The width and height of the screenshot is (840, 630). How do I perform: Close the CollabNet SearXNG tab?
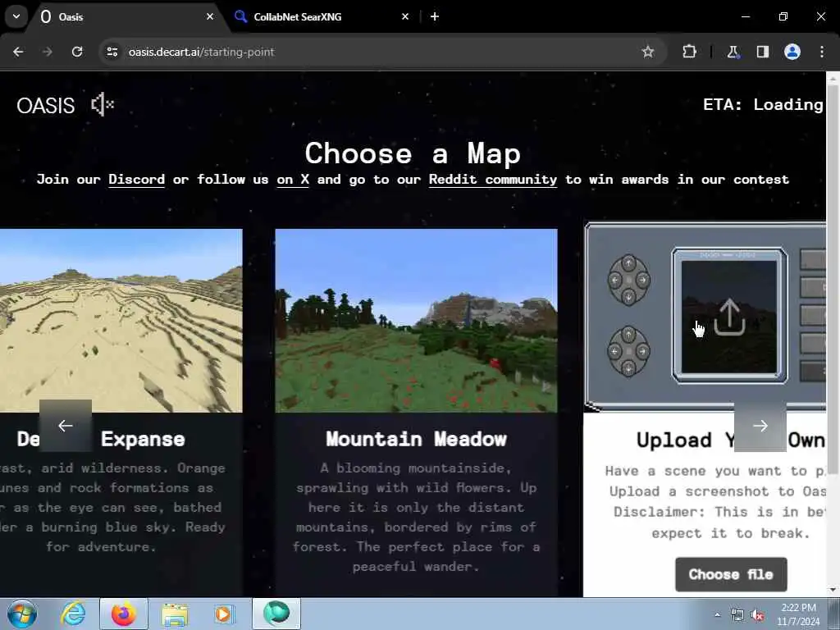(x=405, y=16)
